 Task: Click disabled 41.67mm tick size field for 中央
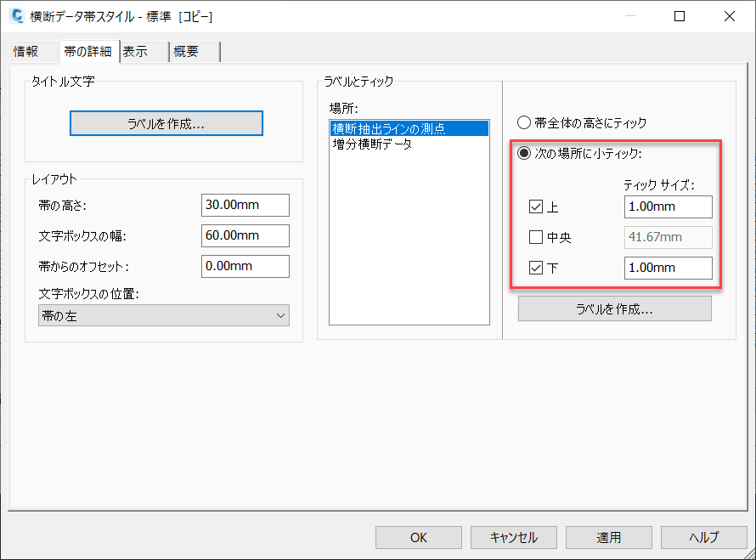pos(669,237)
